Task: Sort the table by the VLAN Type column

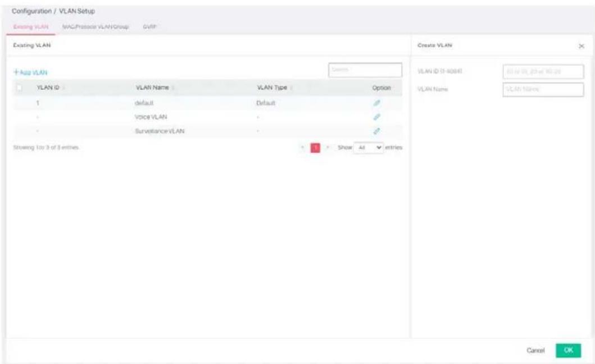Action: click(275, 88)
